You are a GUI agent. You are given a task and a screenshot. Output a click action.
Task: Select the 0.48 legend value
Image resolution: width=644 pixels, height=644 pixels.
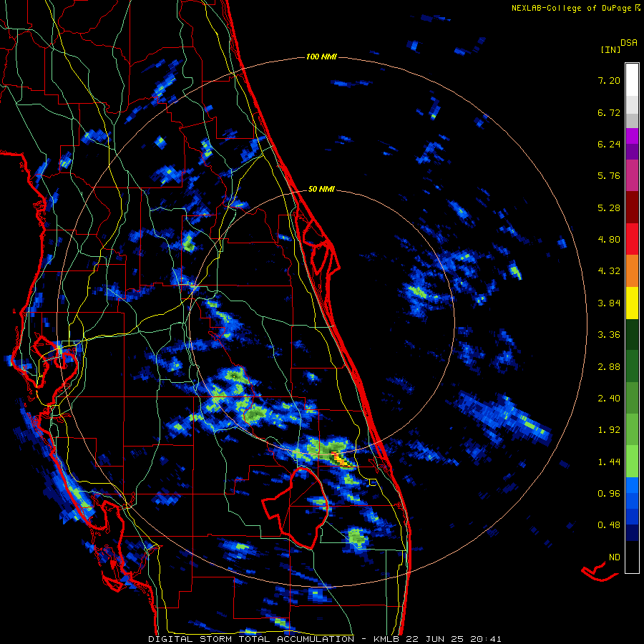point(609,525)
